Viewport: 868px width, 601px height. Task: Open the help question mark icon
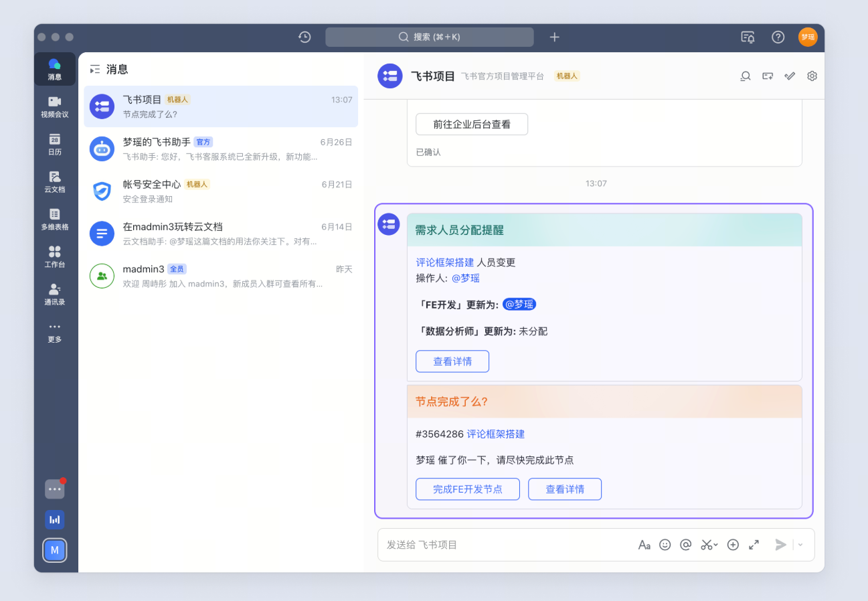click(778, 37)
